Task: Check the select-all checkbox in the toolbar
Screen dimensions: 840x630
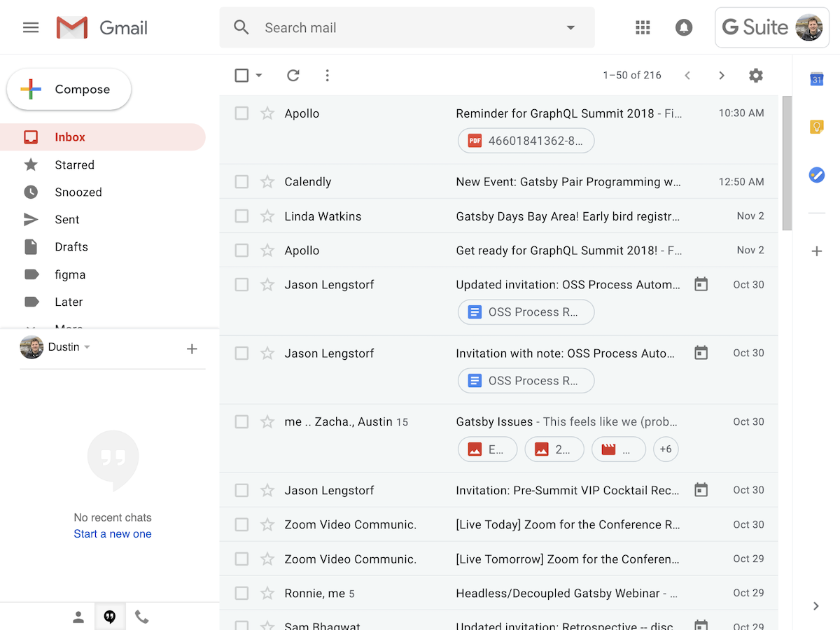Action: point(241,75)
